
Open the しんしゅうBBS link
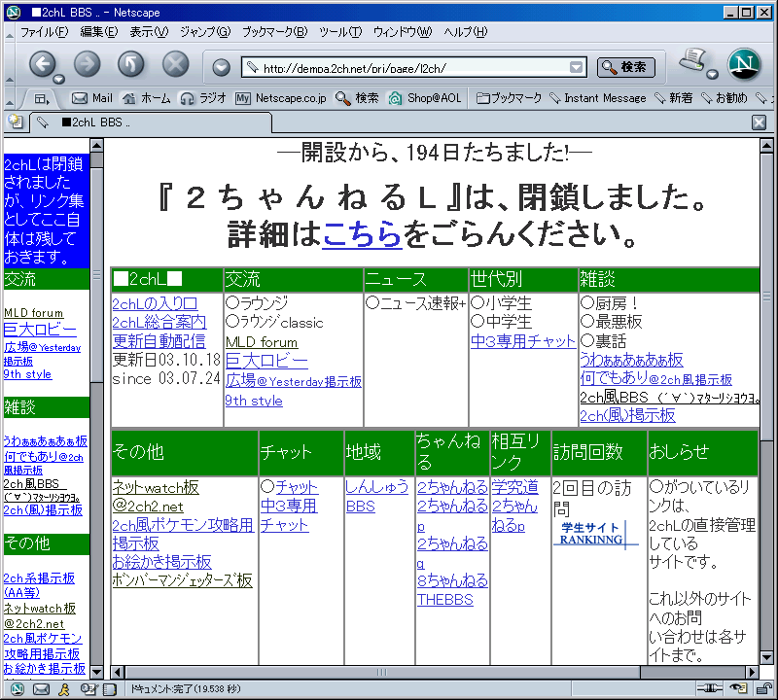[x=376, y=496]
